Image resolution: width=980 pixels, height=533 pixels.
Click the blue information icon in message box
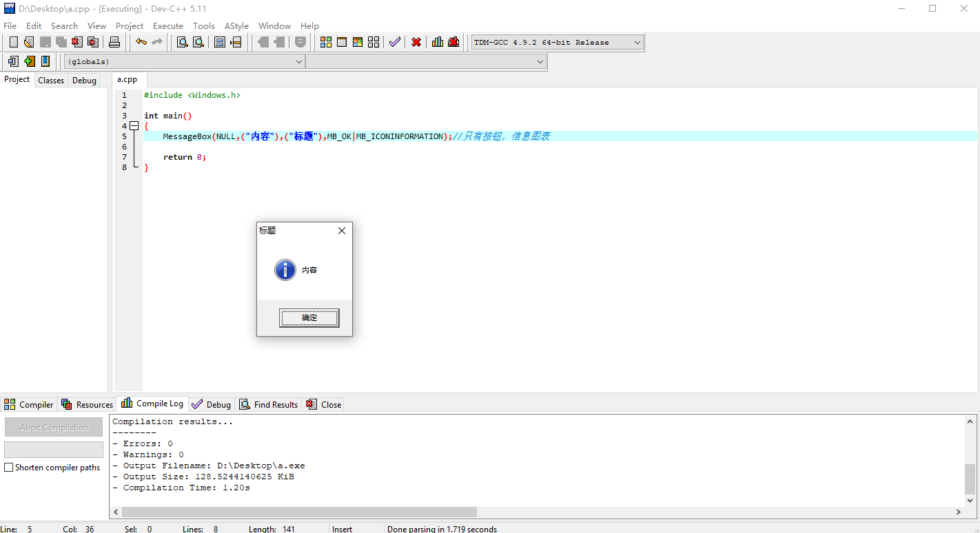pyautogui.click(x=285, y=270)
